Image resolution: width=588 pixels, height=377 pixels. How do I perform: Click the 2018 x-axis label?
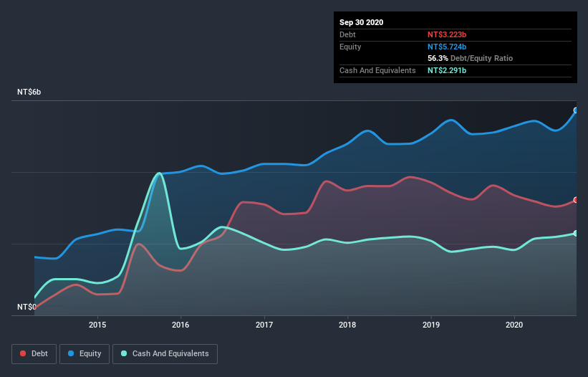(347, 325)
